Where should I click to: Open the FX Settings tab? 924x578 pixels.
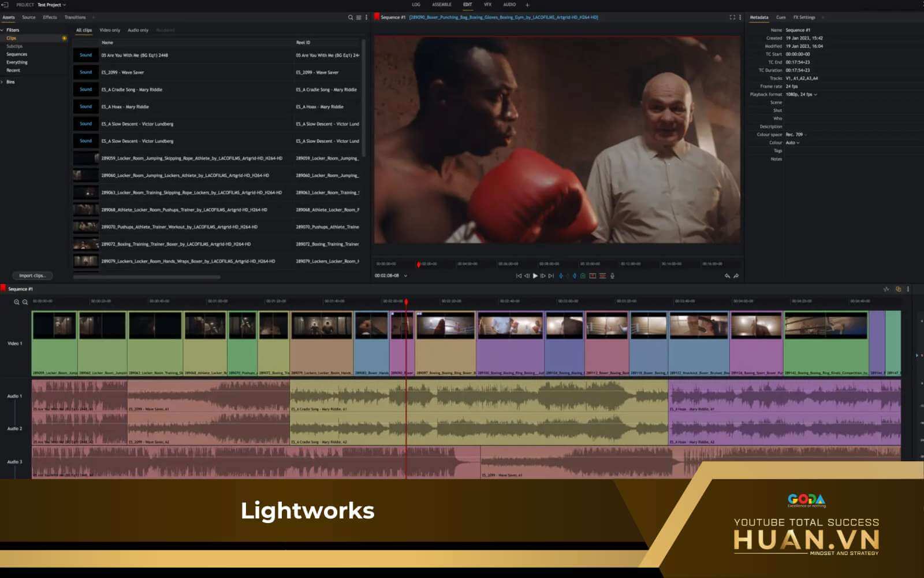pyautogui.click(x=804, y=17)
